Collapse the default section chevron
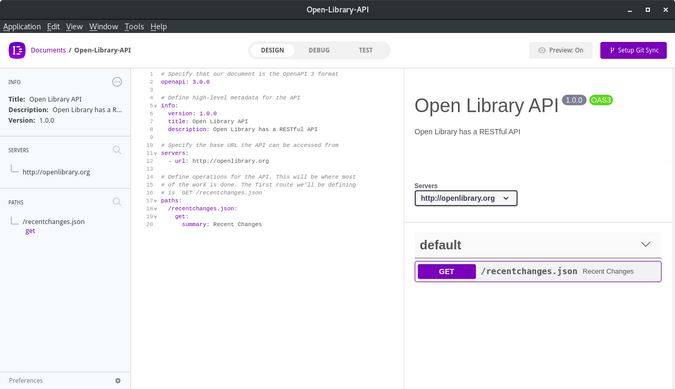The width and height of the screenshot is (675, 389). click(x=645, y=244)
